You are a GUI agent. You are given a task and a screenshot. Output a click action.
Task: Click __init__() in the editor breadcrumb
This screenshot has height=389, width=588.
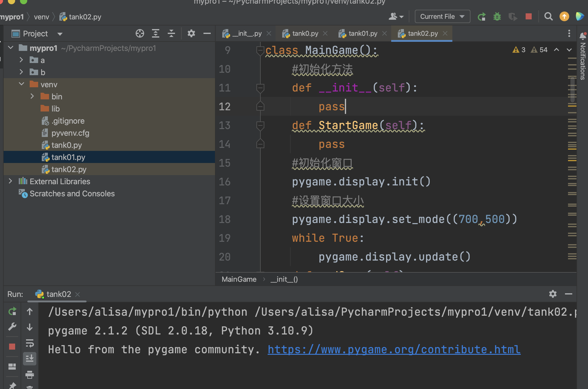284,279
